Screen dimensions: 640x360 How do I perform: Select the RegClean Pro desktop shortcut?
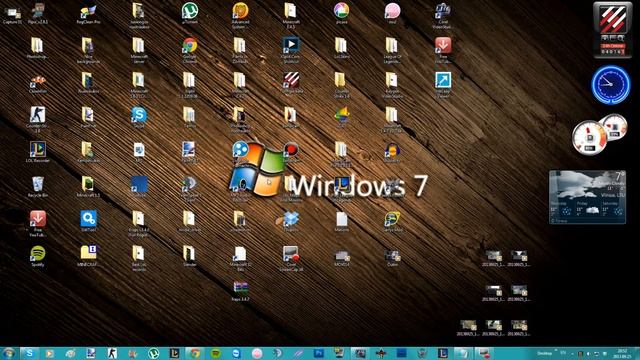click(88, 13)
